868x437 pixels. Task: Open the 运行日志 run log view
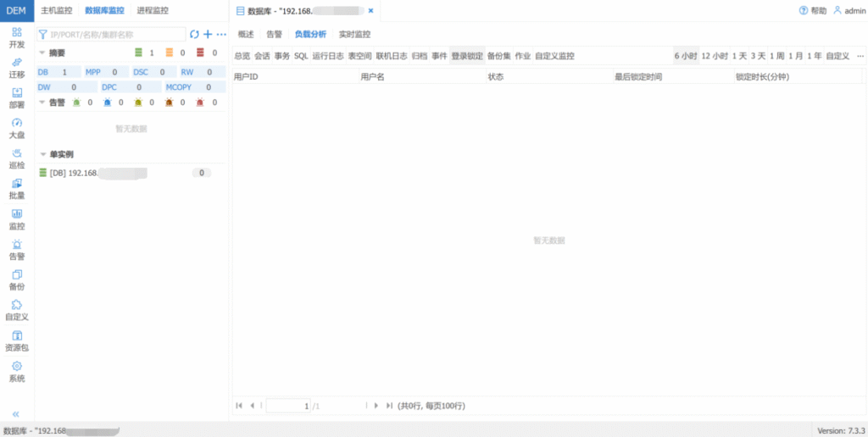click(x=327, y=56)
